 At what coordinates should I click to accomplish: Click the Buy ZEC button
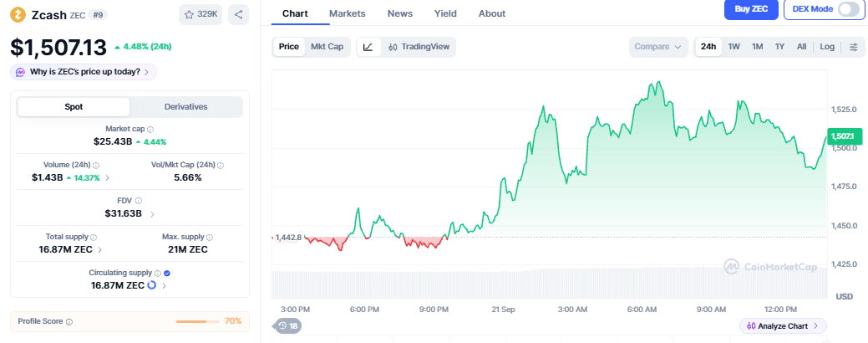pyautogui.click(x=751, y=9)
